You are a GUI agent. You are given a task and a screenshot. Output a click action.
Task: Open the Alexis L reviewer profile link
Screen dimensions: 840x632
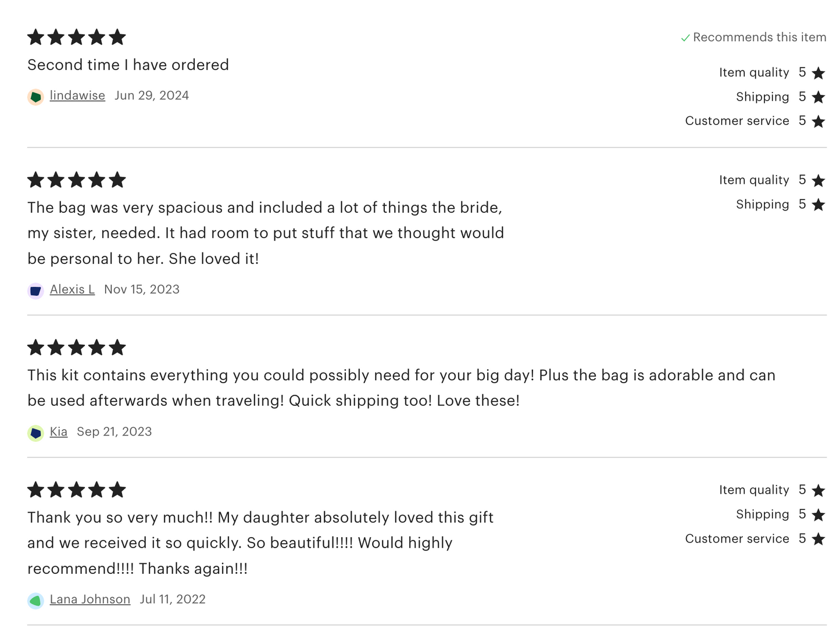(72, 289)
